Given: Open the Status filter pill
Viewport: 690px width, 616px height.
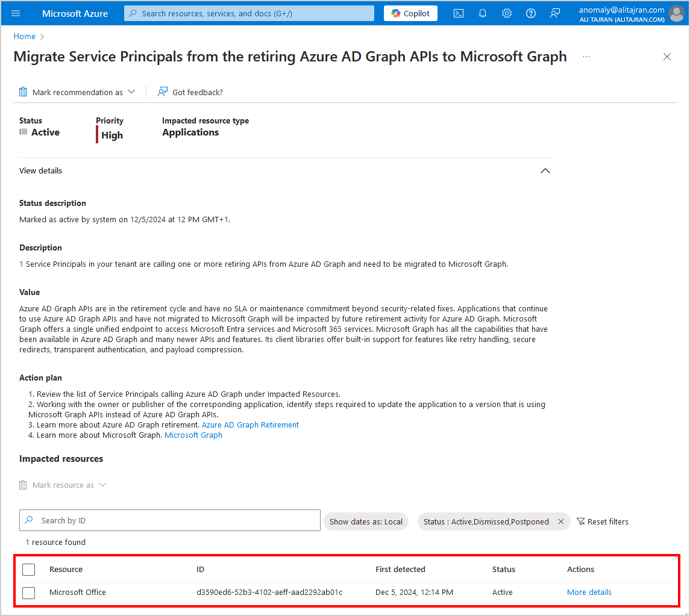Looking at the screenshot, I should click(x=486, y=522).
